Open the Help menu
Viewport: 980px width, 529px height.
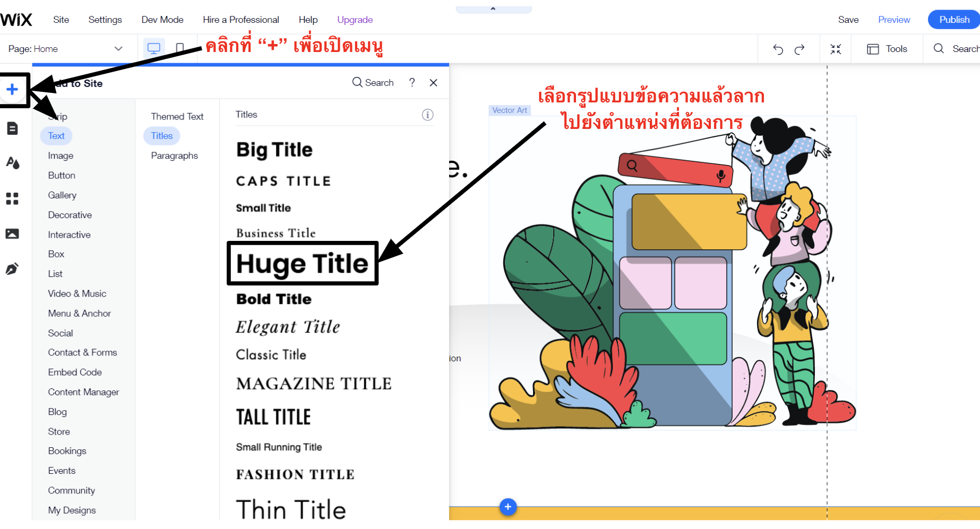[308, 20]
